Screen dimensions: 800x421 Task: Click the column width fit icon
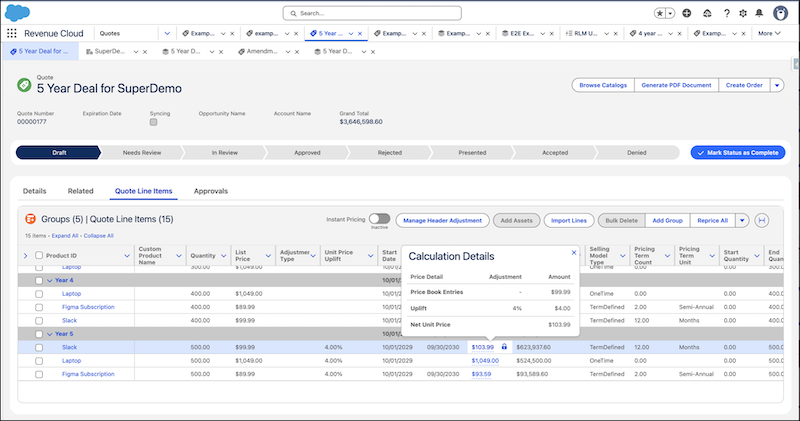point(762,220)
